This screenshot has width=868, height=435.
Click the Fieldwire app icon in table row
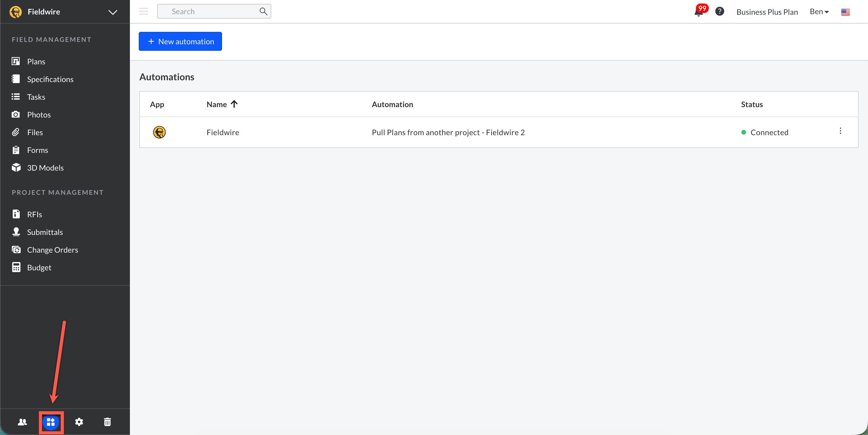pyautogui.click(x=159, y=132)
